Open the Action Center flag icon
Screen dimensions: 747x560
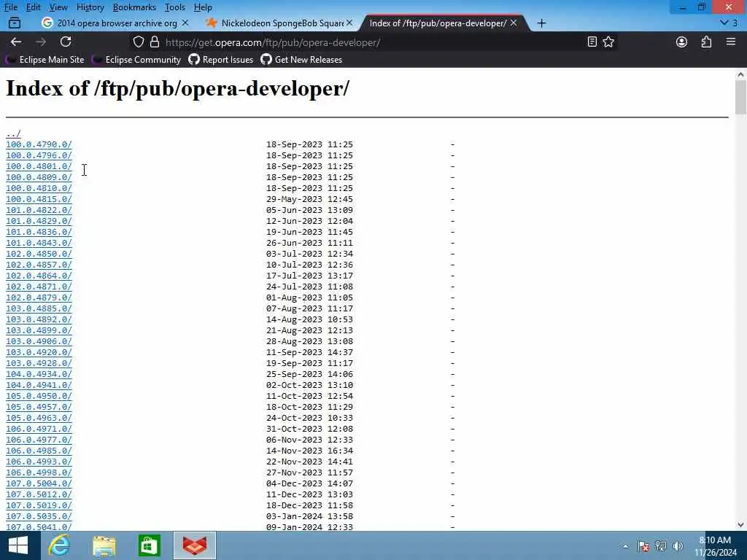pyautogui.click(x=643, y=546)
